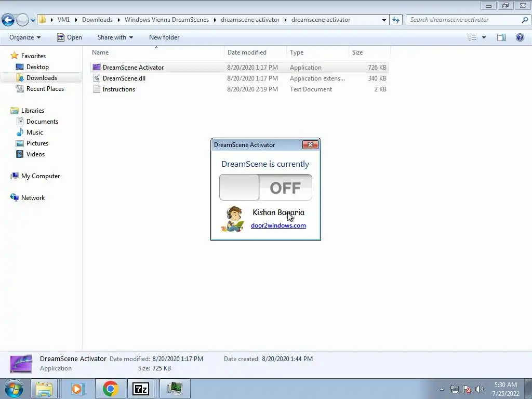Click the DreamScene Activator file icon

coord(97,67)
